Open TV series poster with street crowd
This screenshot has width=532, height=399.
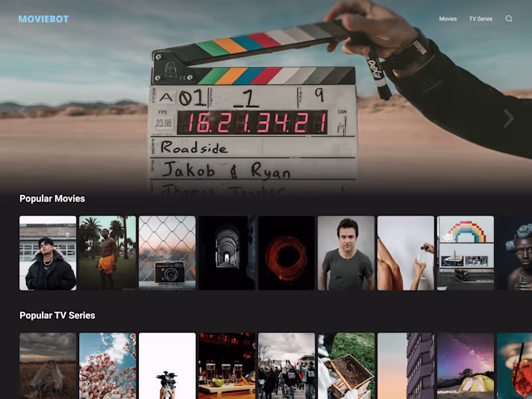[287, 366]
